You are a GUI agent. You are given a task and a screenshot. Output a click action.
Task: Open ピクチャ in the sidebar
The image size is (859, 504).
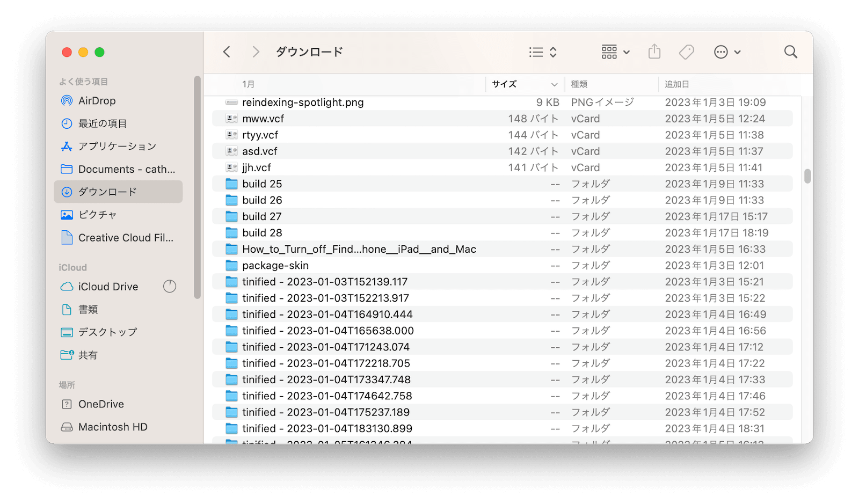point(118,215)
